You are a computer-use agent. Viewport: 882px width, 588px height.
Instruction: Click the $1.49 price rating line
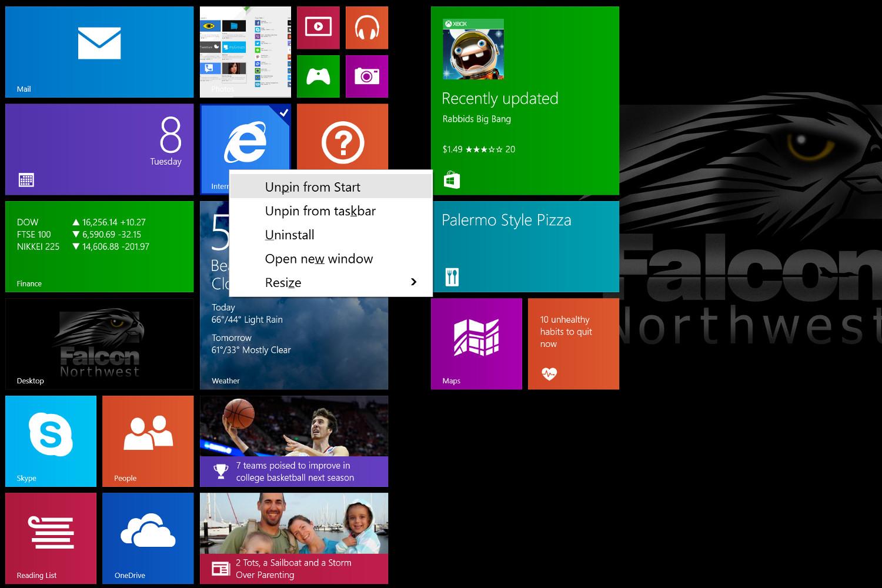coord(479,149)
